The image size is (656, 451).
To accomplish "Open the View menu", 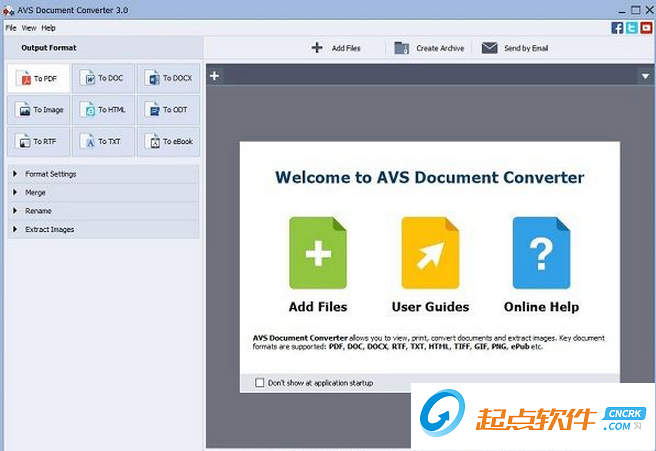I will (29, 28).
